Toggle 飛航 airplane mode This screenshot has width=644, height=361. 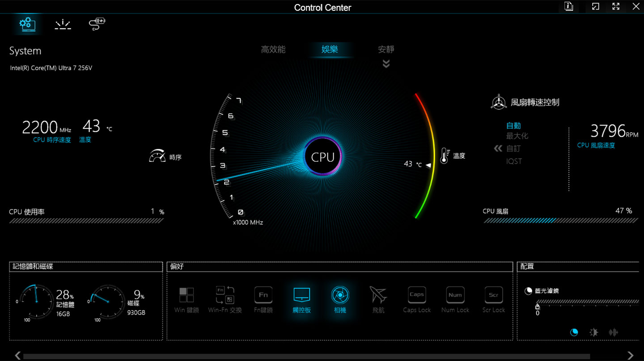tap(378, 299)
